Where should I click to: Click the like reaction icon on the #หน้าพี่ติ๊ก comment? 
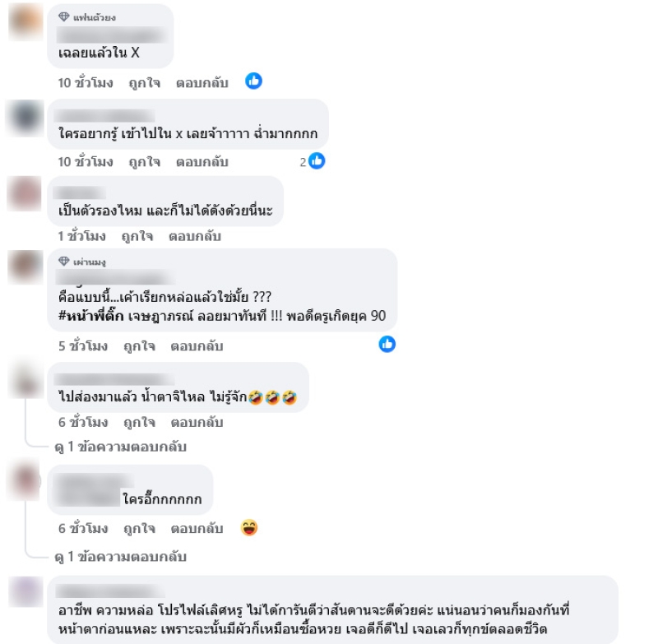pyautogui.click(x=387, y=344)
